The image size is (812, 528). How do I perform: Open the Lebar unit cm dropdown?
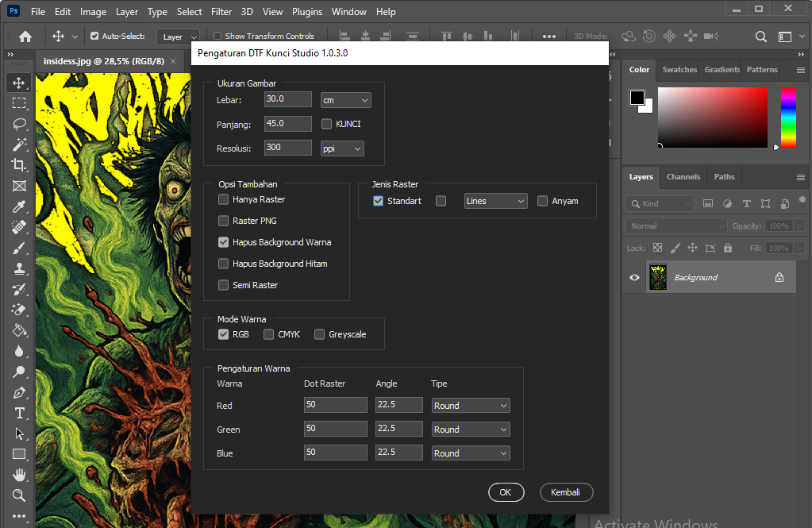click(345, 100)
